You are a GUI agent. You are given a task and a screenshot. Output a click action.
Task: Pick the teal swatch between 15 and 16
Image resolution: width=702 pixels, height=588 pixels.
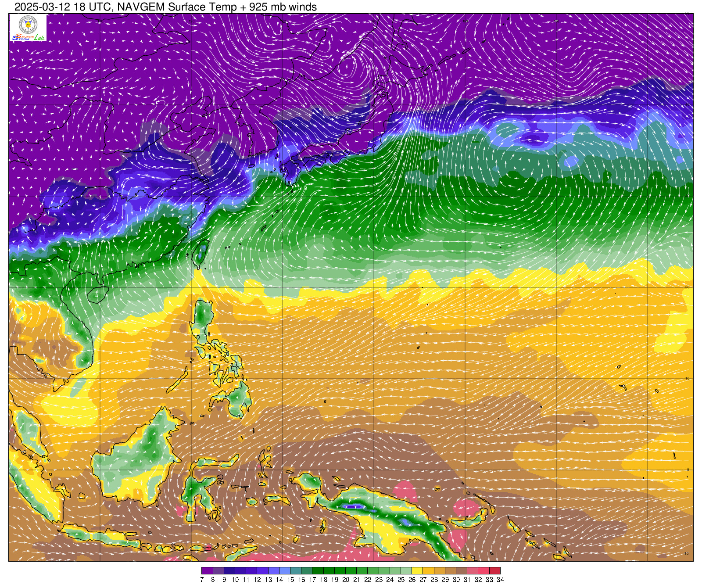pos(296,571)
